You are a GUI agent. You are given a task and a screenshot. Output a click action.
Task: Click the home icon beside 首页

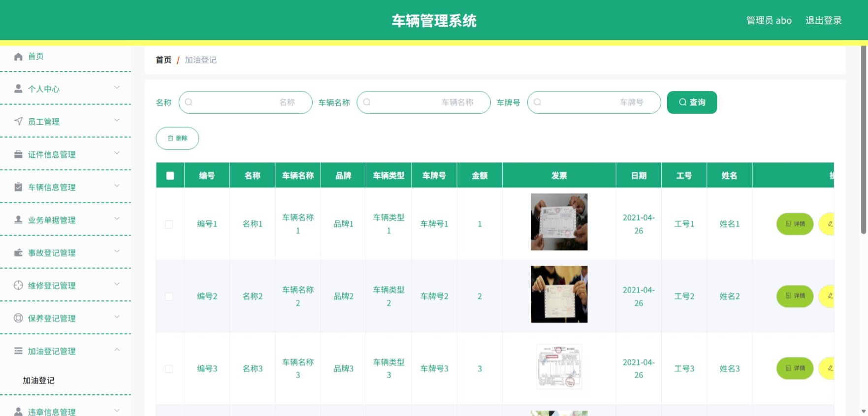point(18,56)
